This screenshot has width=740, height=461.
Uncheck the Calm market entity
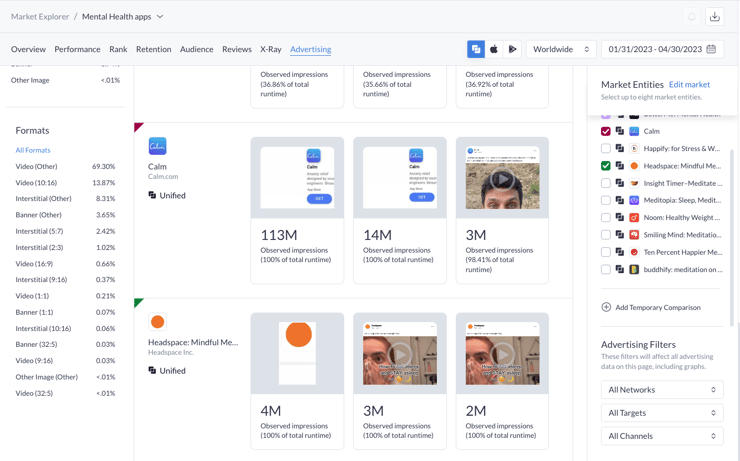(x=606, y=131)
